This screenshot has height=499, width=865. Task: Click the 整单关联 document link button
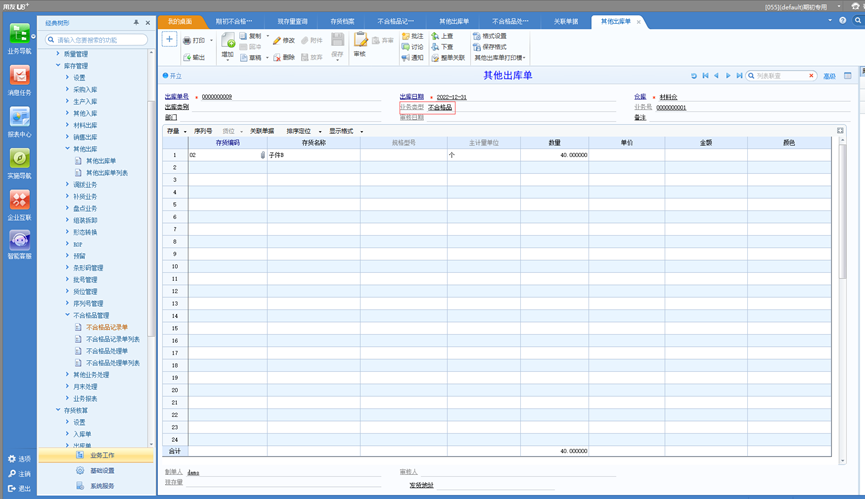click(x=448, y=57)
